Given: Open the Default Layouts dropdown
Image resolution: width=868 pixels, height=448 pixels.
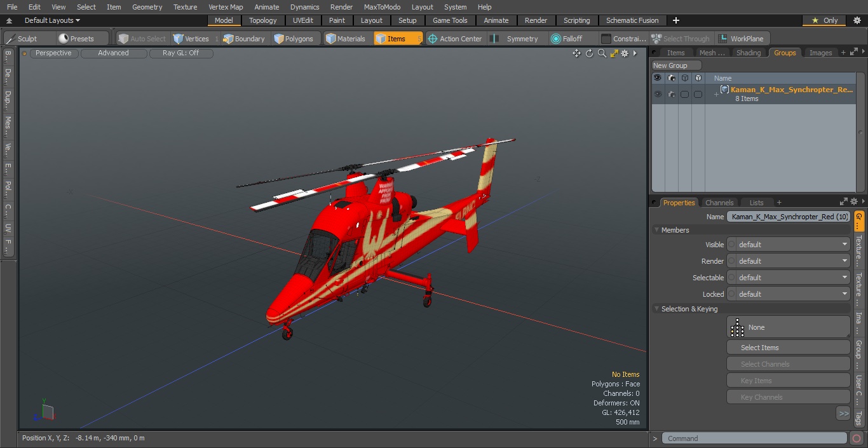Looking at the screenshot, I should click(x=52, y=20).
